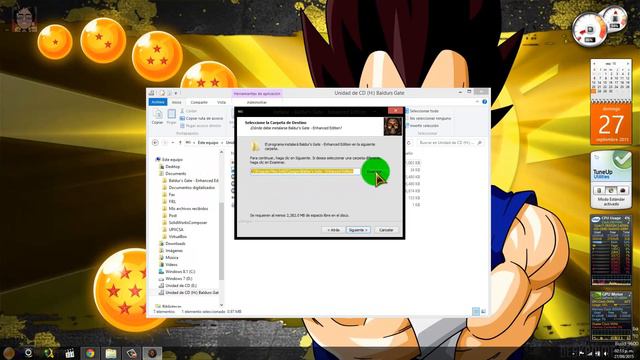Click the Baldur's Gate installer taskbar icon
The width and height of the screenshot is (640, 360).
tap(152, 353)
